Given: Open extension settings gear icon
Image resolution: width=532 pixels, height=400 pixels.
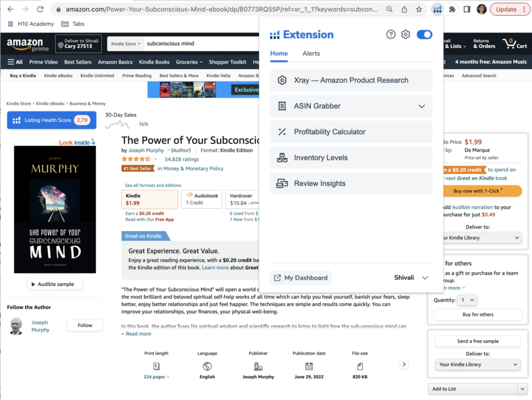Looking at the screenshot, I should [x=405, y=34].
